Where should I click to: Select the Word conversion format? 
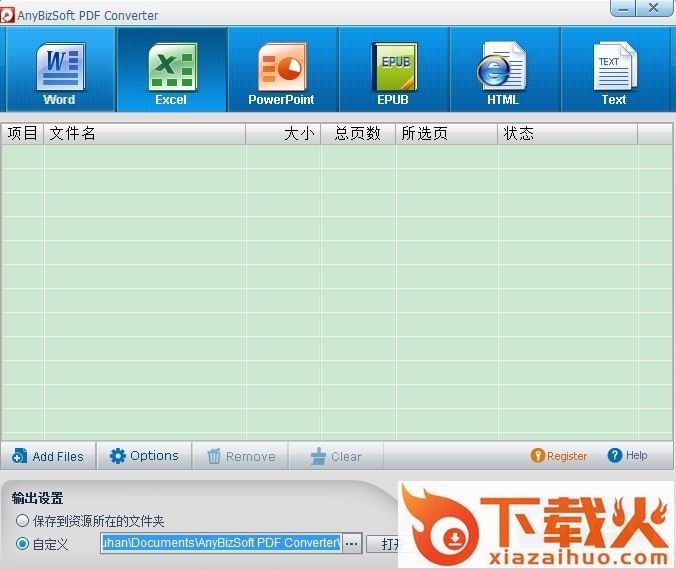pos(60,70)
